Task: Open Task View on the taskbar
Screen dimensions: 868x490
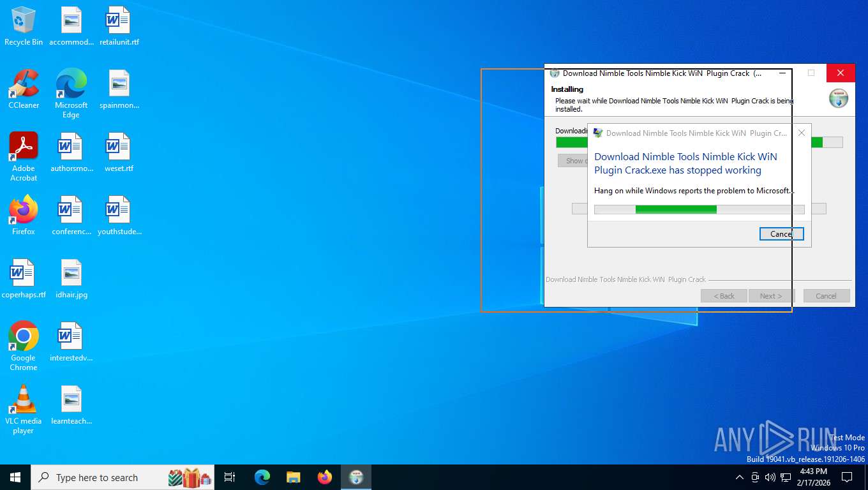Action: (x=230, y=477)
